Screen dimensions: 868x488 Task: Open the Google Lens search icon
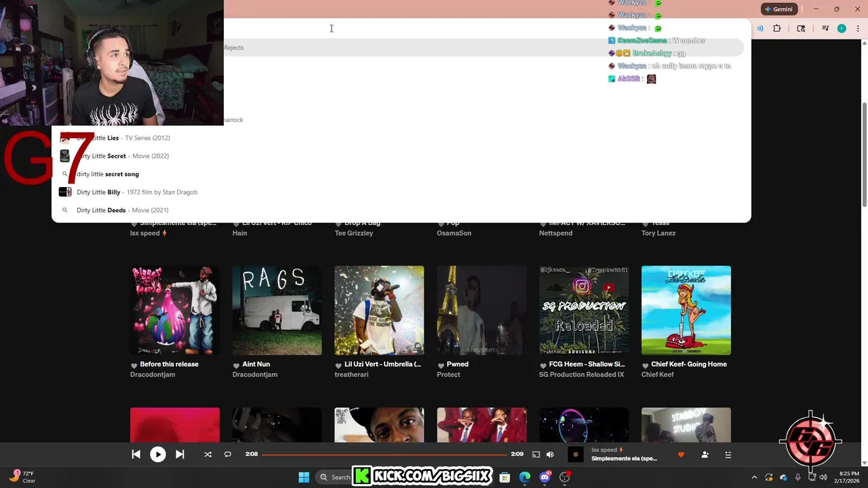click(801, 28)
